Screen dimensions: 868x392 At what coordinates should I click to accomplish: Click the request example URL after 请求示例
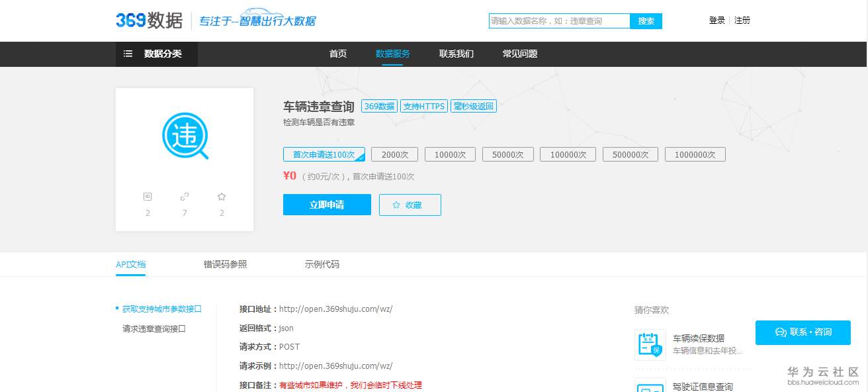pos(335,366)
